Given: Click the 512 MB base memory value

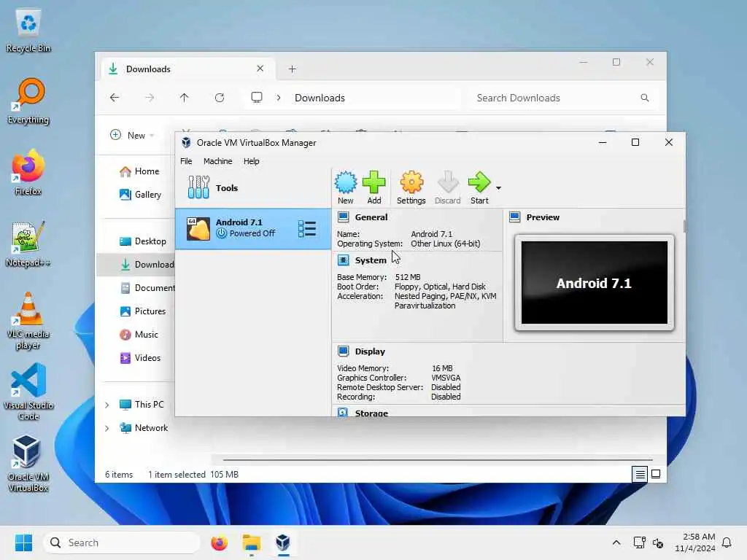Looking at the screenshot, I should click(x=408, y=277).
